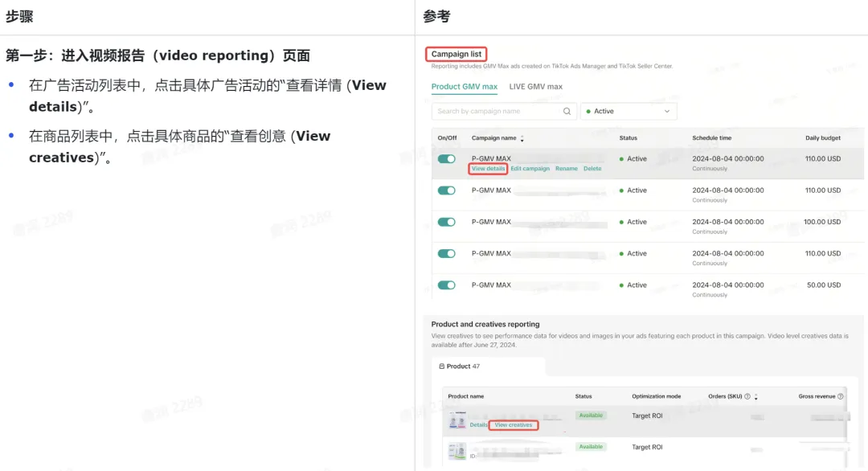This screenshot has height=471, width=868.
Task: Click the Product tab bag icon
Action: pos(441,367)
